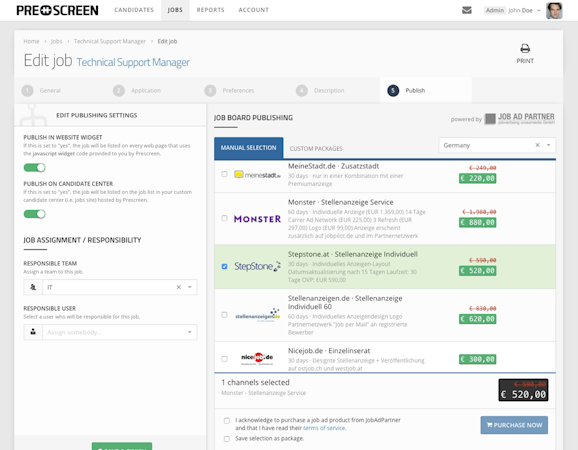Screen dimensions: 578x450
Task: Click the team icon beside IT field
Action: coord(33,287)
